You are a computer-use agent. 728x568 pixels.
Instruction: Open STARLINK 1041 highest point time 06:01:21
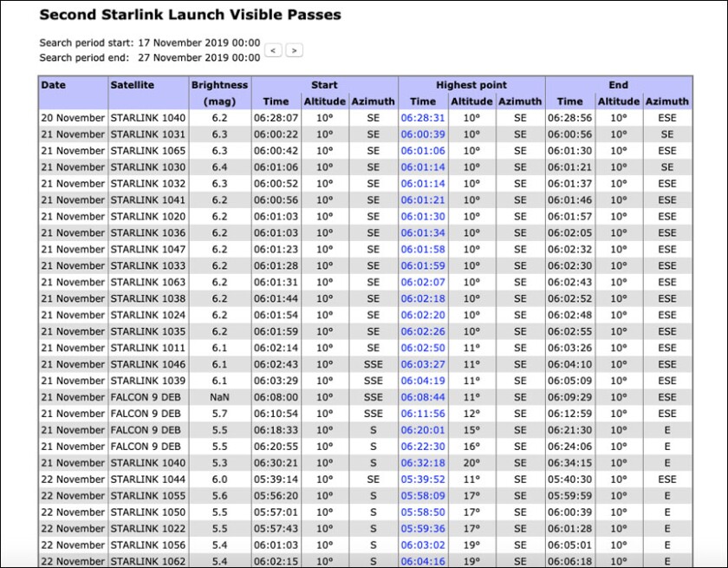[422, 200]
